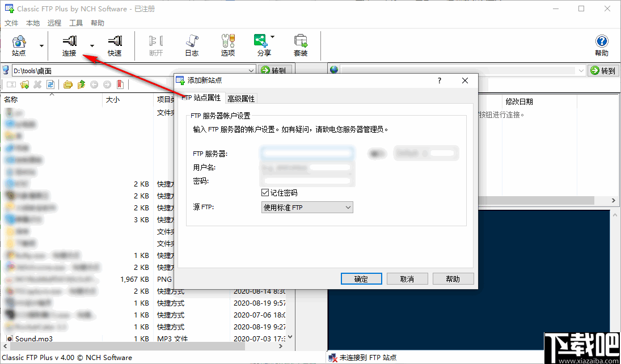
Task: Open the 站点 (site) manager icon
Action: (x=19, y=44)
